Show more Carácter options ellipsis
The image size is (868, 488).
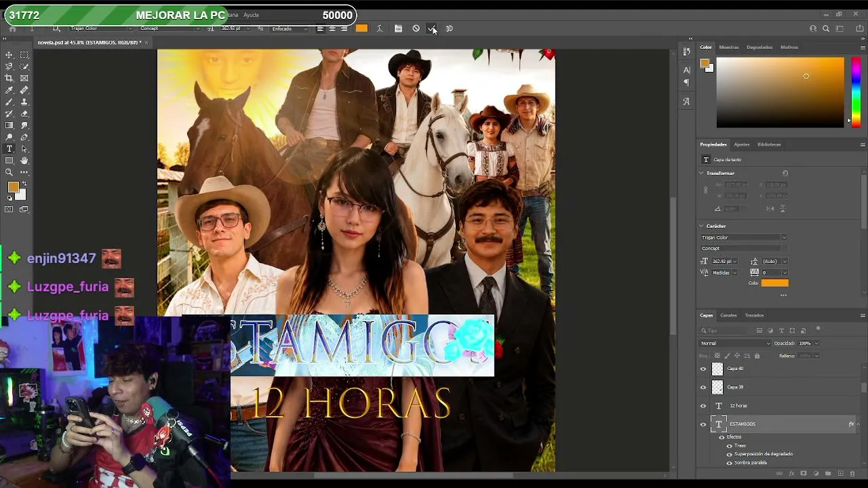pyautogui.click(x=783, y=296)
